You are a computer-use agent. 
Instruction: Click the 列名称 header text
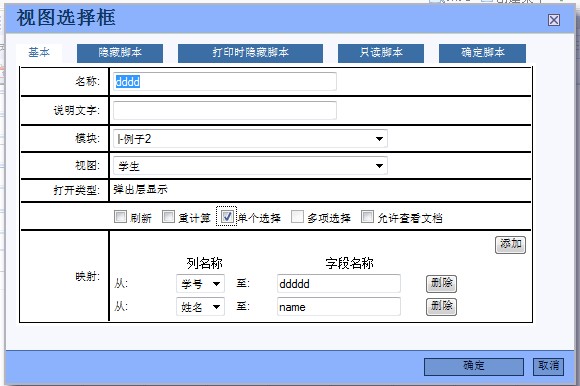[x=204, y=263]
